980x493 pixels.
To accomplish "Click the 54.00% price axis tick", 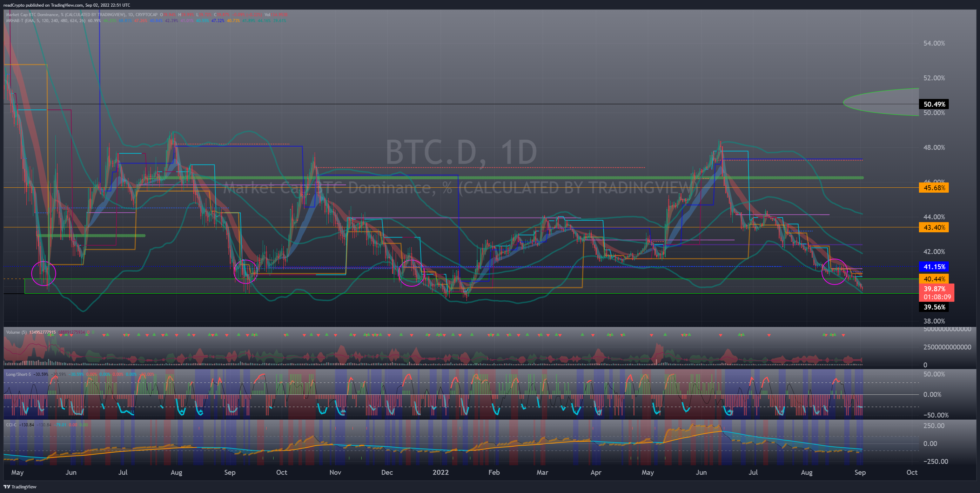I will pyautogui.click(x=934, y=44).
